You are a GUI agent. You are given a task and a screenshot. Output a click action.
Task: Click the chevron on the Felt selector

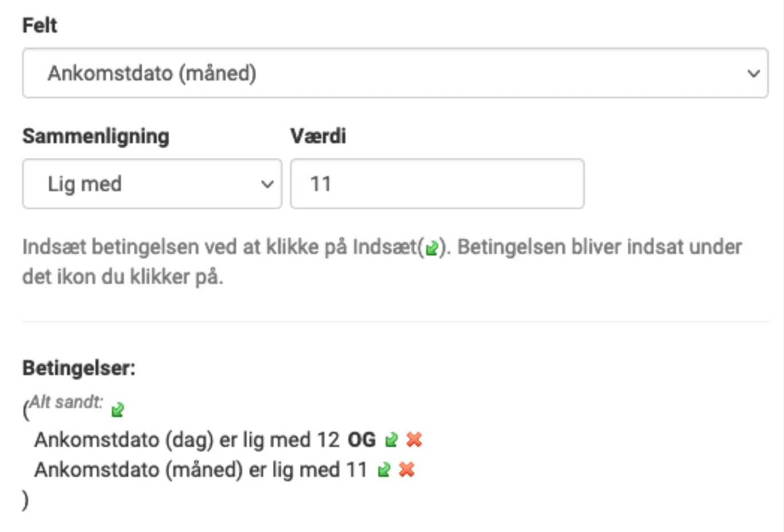(x=753, y=73)
